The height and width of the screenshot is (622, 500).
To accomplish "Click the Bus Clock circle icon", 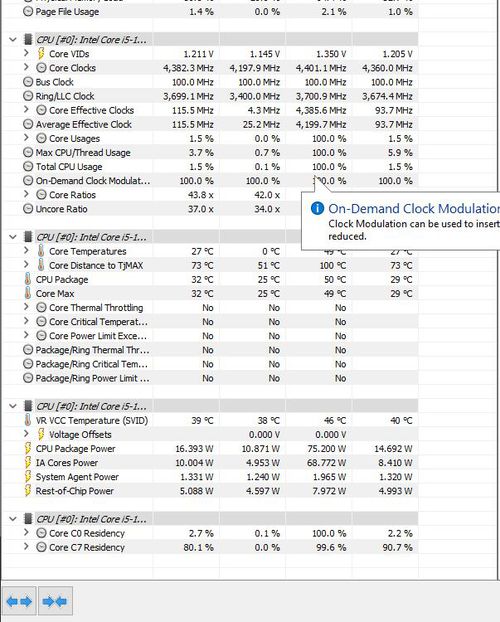I will (x=28, y=82).
